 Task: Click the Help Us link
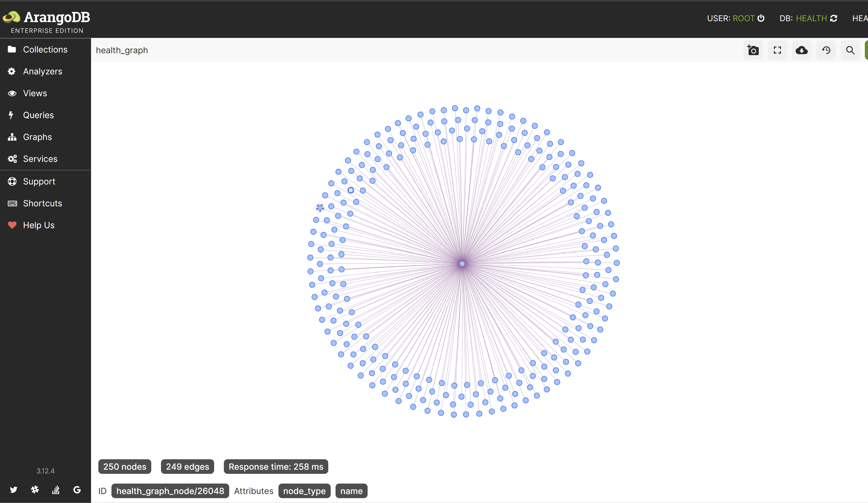click(x=39, y=225)
